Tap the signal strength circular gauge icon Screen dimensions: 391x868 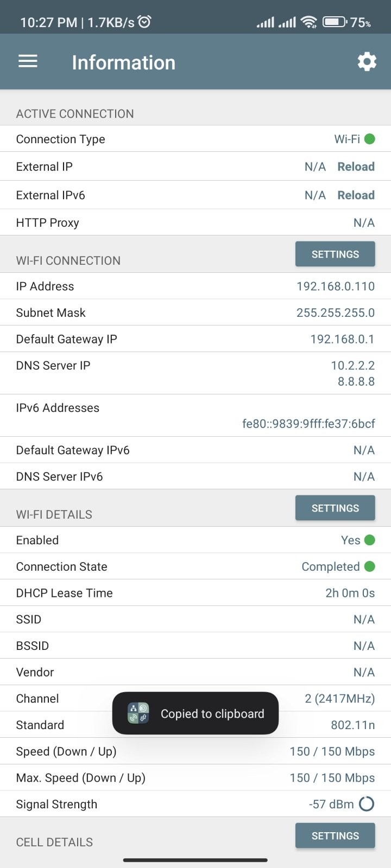(x=367, y=804)
